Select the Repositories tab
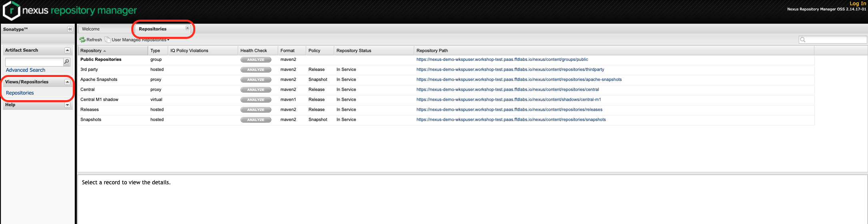This screenshot has height=224, width=868. coord(152,29)
